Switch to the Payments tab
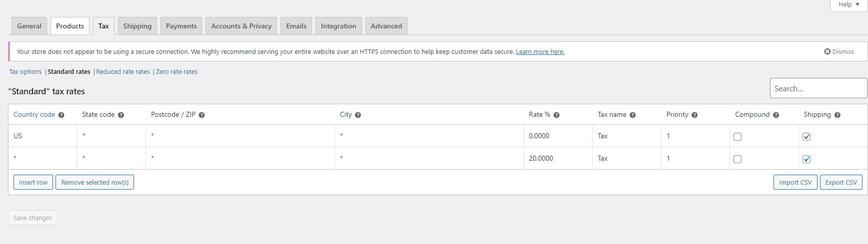 coord(181,26)
